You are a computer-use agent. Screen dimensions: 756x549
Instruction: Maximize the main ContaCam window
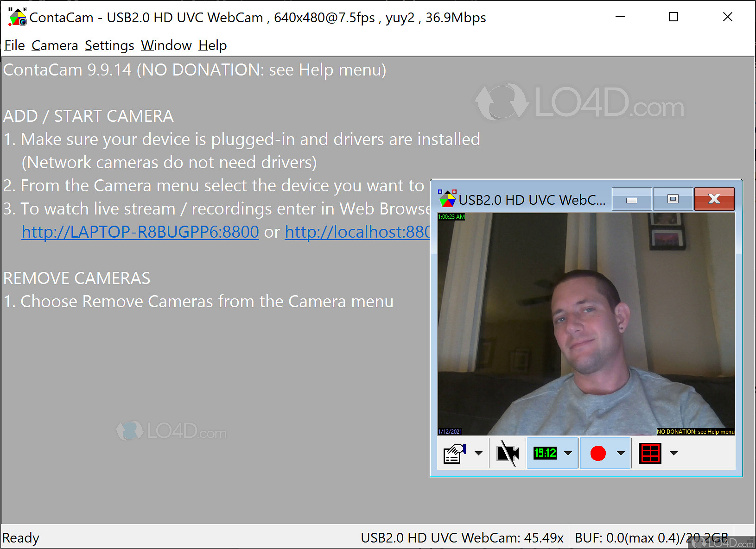tap(673, 17)
